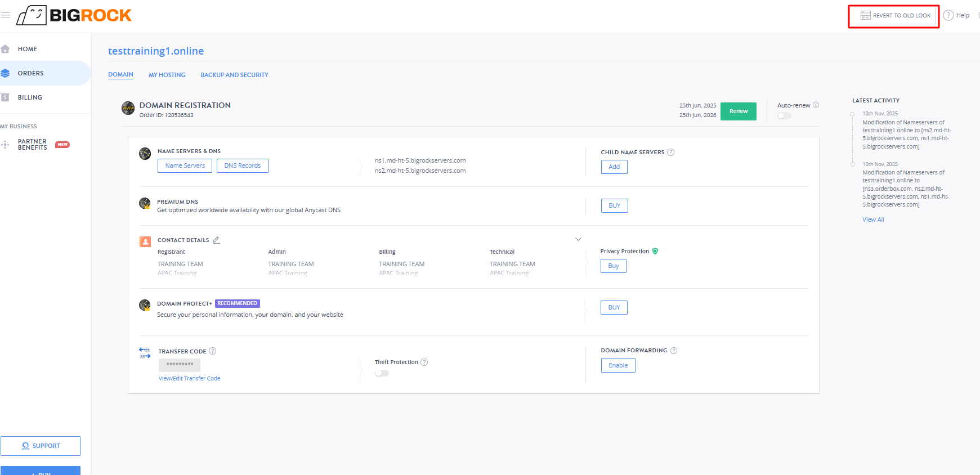Click the Domain Registration www globe icon
This screenshot has width=980, height=475.
pos(128,107)
